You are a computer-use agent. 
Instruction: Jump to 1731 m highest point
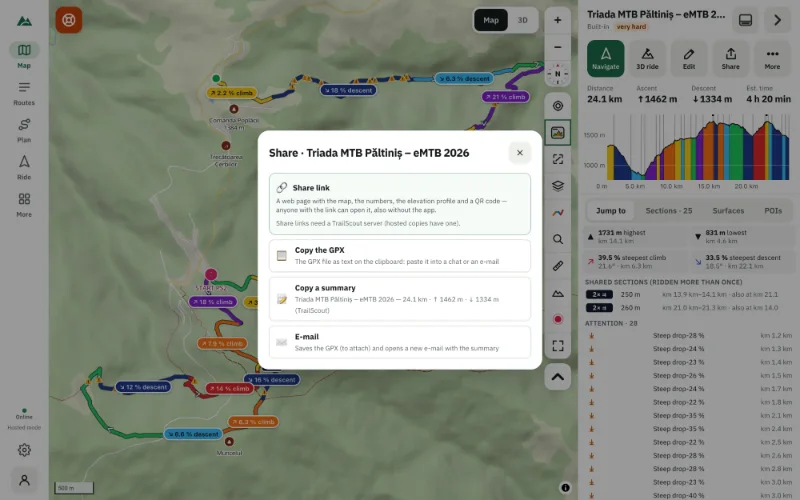[x=636, y=236]
